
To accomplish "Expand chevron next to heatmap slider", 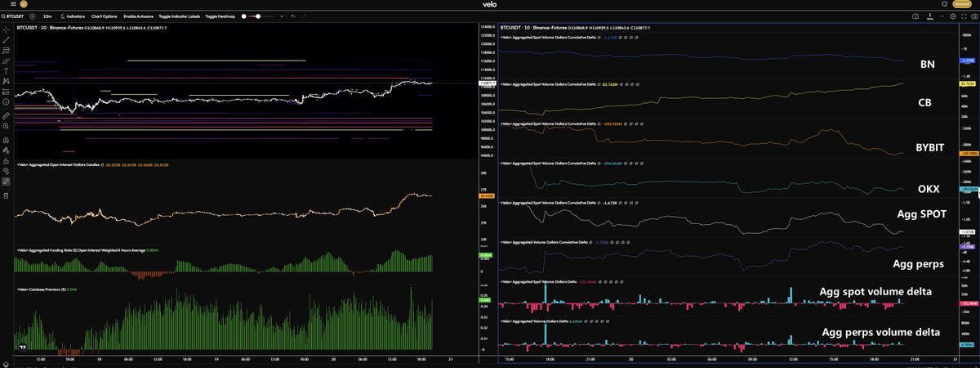I will [282, 16].
